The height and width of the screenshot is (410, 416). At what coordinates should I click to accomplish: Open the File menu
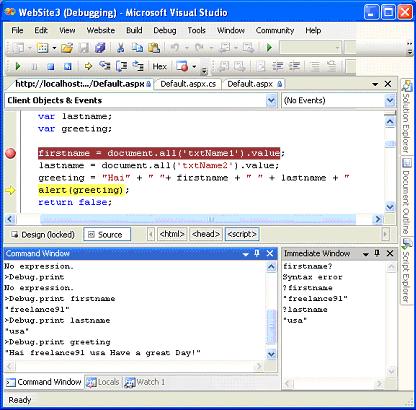tap(17, 30)
